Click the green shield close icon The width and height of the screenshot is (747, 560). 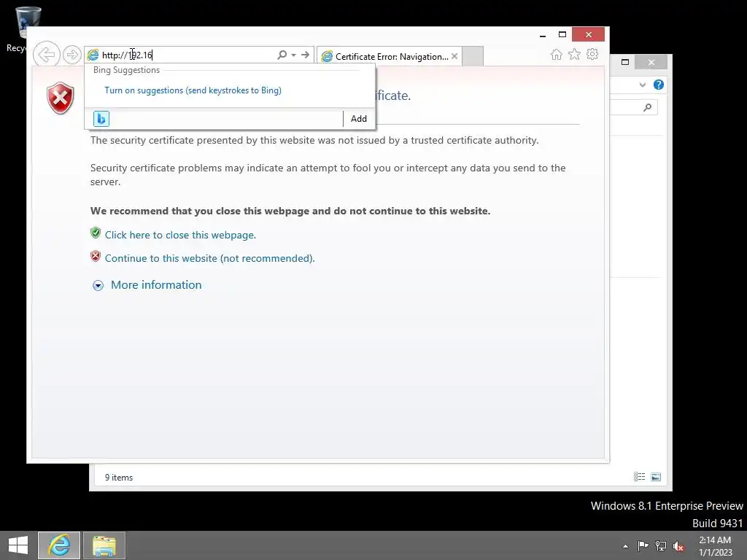tap(96, 233)
